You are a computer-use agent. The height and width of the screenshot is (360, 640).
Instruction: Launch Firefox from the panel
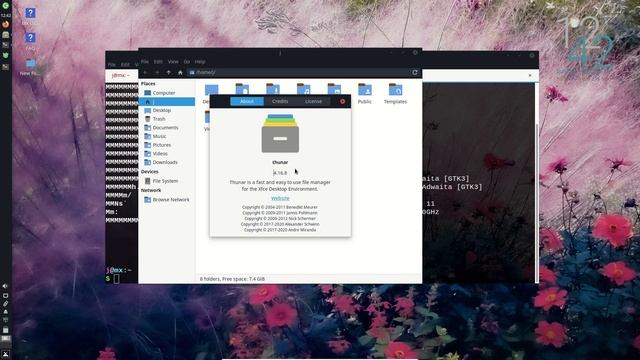tap(5, 24)
